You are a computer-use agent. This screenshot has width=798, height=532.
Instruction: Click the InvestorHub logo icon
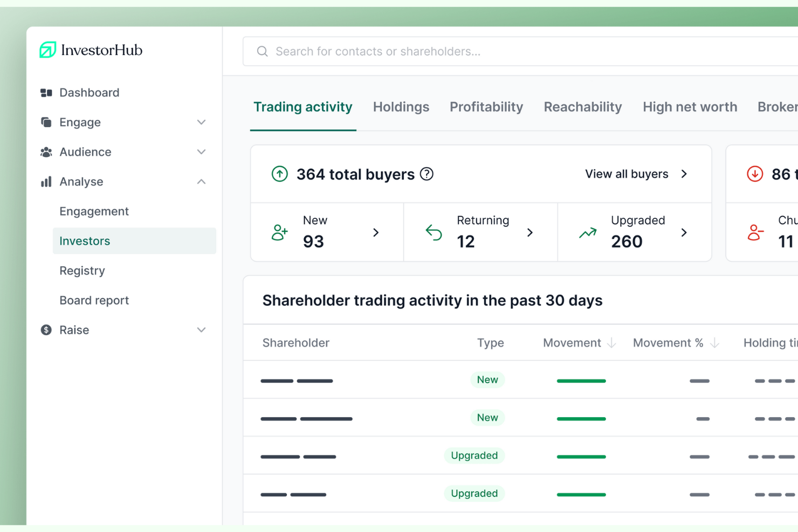click(47, 50)
